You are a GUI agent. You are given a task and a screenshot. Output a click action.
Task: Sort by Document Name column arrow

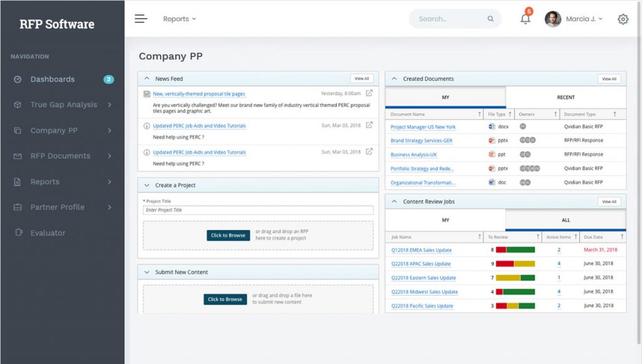pyautogui.click(x=480, y=114)
